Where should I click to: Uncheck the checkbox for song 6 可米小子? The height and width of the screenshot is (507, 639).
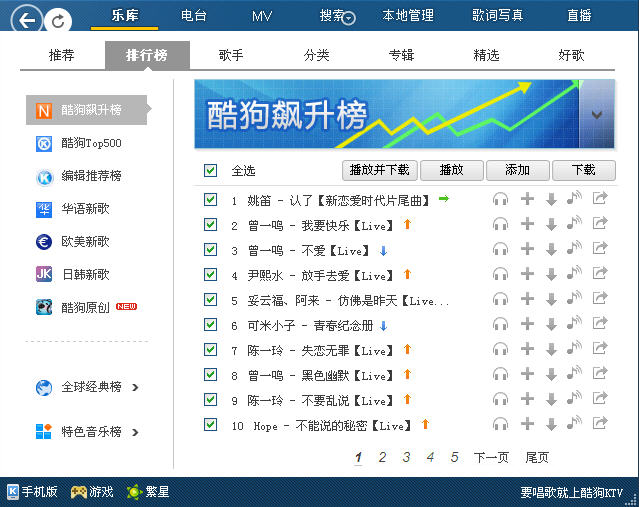pyautogui.click(x=210, y=325)
